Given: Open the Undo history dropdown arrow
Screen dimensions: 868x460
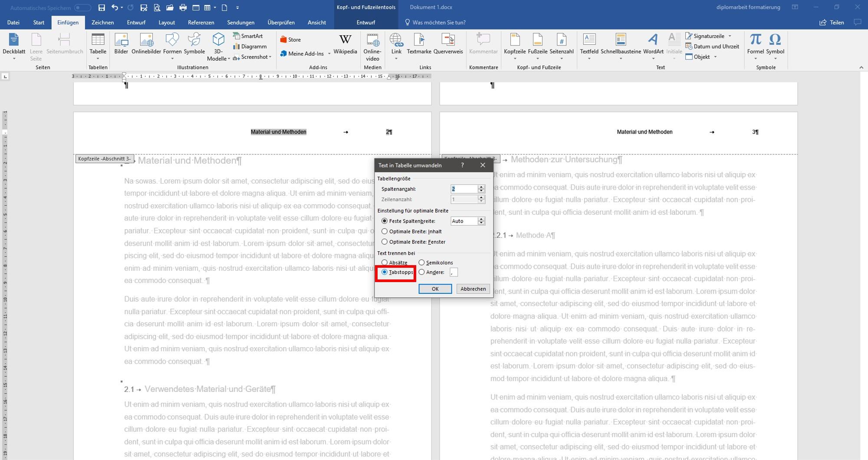Looking at the screenshot, I should pyautogui.click(x=122, y=7).
